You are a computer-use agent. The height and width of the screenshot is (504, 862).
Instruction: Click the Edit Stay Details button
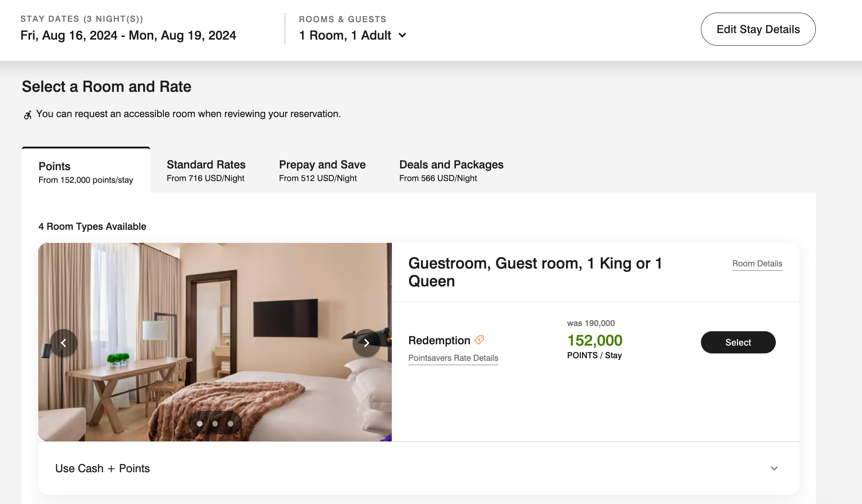click(x=758, y=29)
